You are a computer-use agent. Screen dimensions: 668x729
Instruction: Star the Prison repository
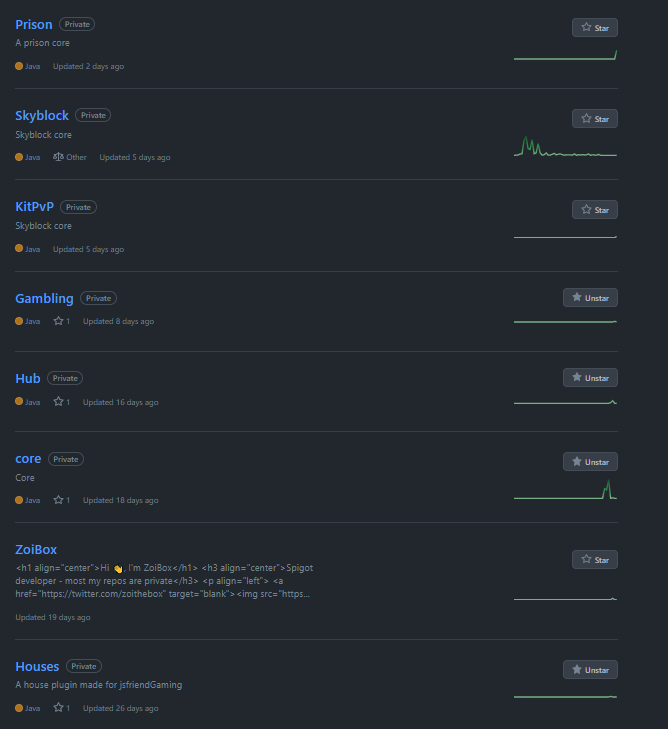[x=594, y=28]
